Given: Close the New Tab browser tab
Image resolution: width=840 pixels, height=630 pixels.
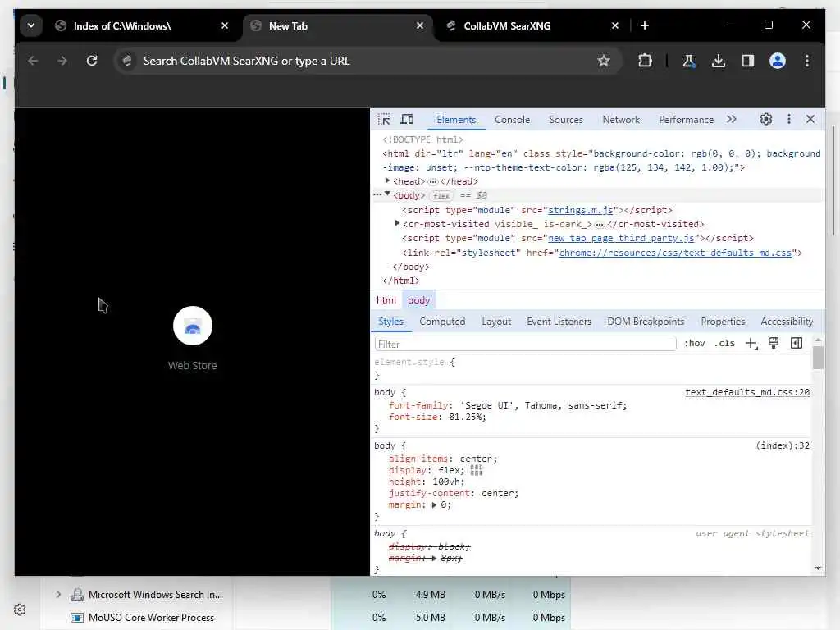Looking at the screenshot, I should pos(420,25).
